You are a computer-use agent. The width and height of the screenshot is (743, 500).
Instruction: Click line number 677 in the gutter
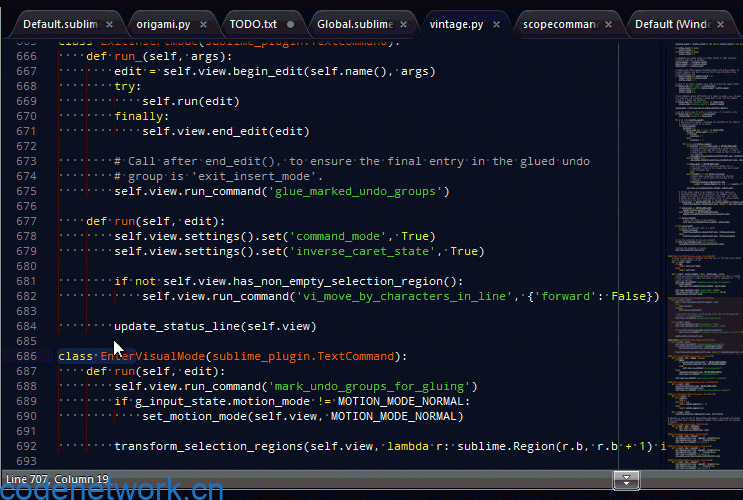pyautogui.click(x=27, y=221)
